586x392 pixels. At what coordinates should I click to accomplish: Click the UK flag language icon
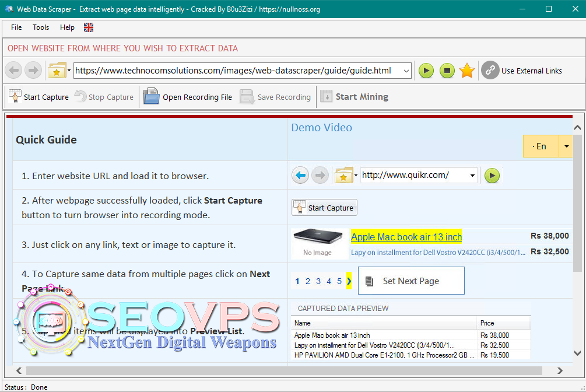(89, 27)
